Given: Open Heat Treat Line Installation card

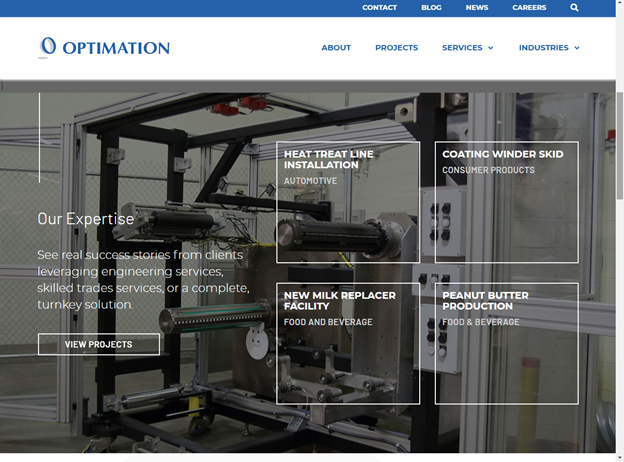Looking at the screenshot, I should (348, 202).
